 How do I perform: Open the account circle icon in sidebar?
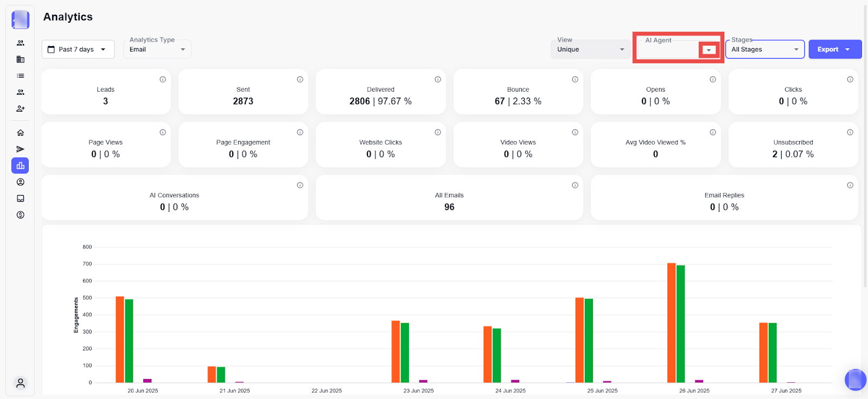pyautogui.click(x=21, y=182)
